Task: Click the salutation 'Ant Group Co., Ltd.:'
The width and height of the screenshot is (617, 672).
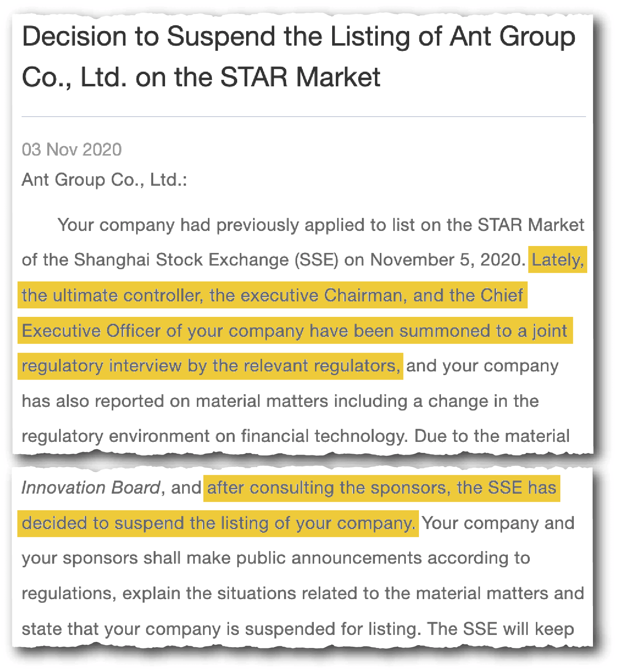Action: 104,180
